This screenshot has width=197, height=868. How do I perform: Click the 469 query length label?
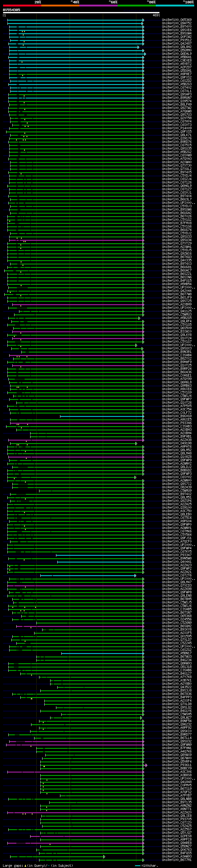(x=155, y=15)
